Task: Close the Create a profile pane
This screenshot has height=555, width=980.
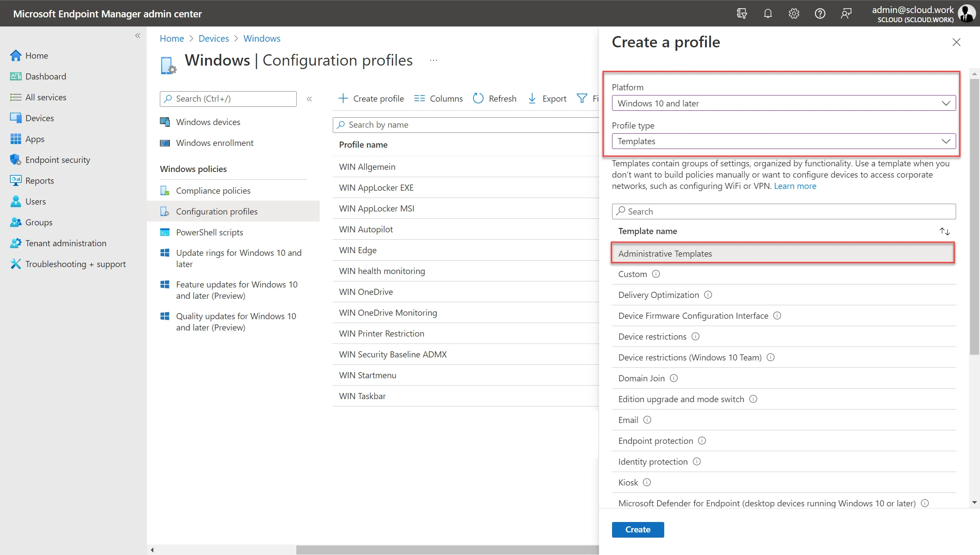Action: [956, 42]
